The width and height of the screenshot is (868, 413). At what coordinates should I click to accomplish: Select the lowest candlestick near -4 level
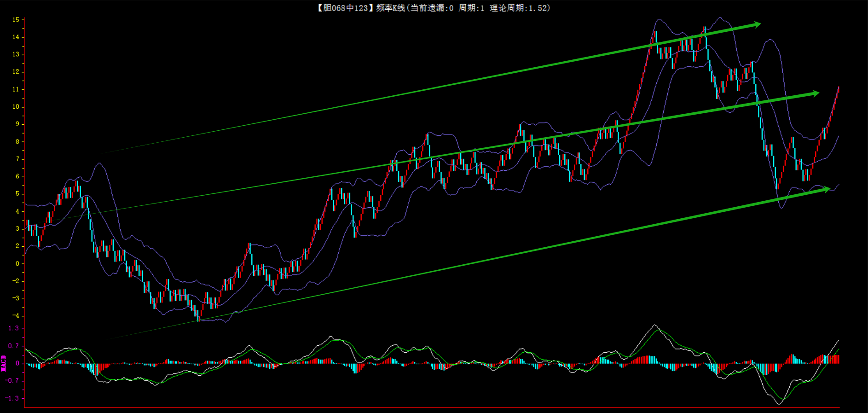click(x=198, y=315)
